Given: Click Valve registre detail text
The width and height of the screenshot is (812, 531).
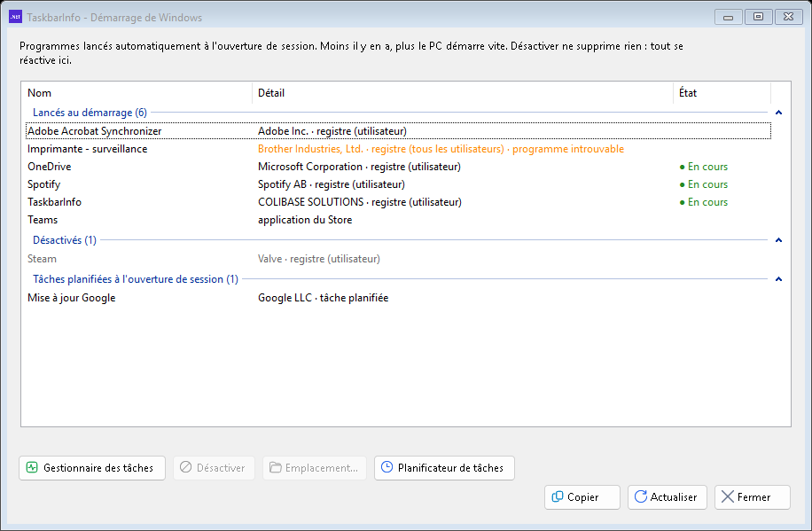Looking at the screenshot, I should pyautogui.click(x=319, y=259).
